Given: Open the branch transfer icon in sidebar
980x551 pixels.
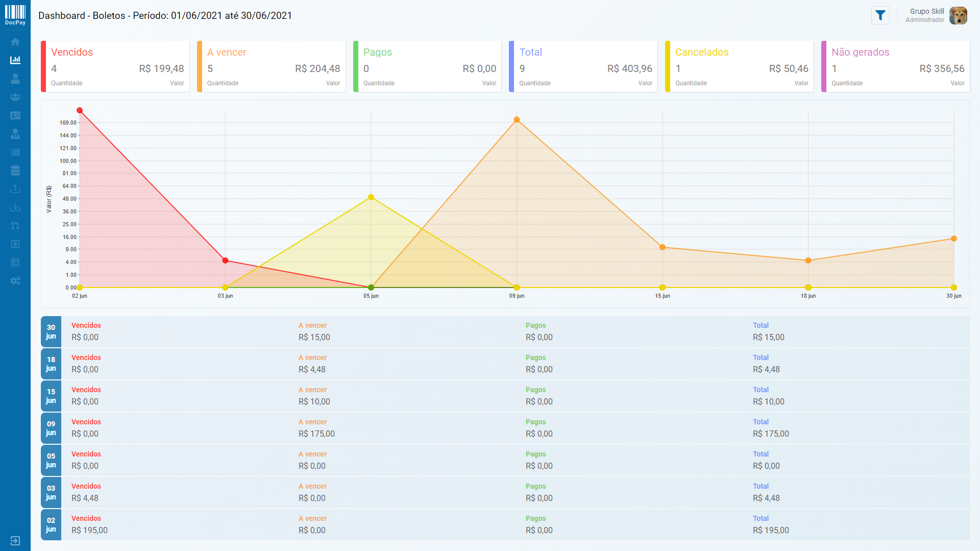Looking at the screenshot, I should click(x=15, y=226).
